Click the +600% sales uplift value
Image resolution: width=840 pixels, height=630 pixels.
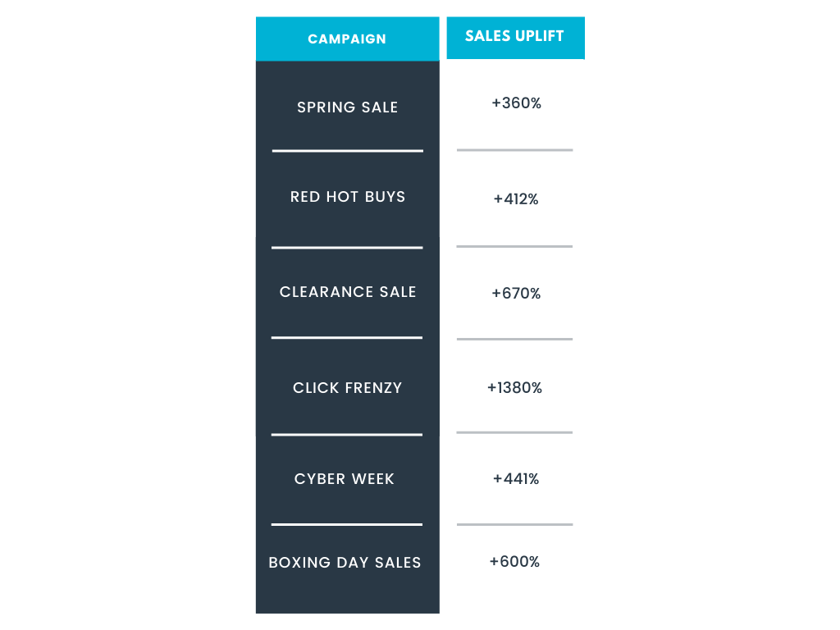(x=514, y=561)
